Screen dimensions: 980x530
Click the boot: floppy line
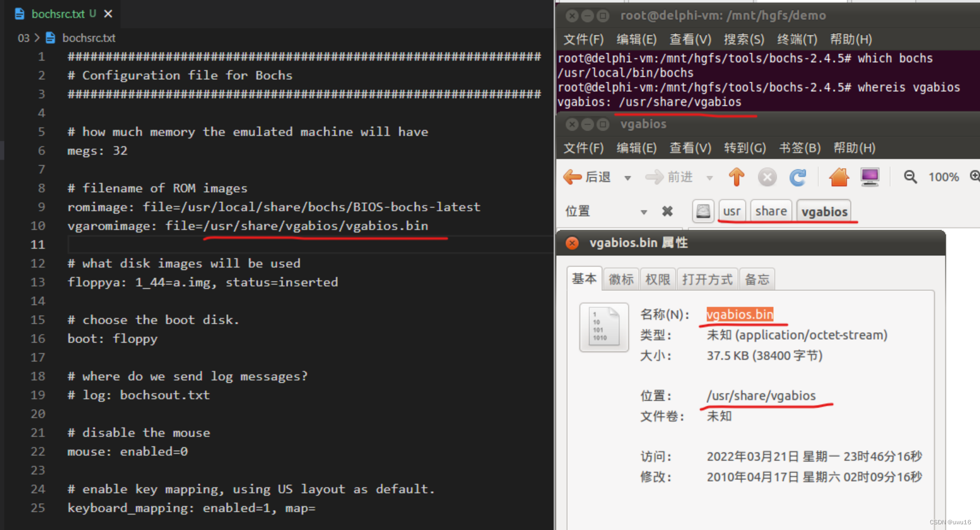[112, 339]
